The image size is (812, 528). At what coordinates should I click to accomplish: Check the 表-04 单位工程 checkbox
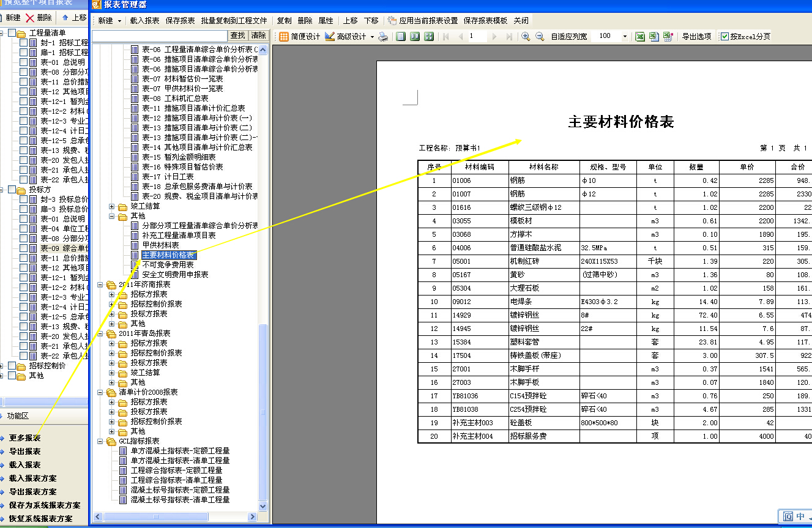(24, 229)
